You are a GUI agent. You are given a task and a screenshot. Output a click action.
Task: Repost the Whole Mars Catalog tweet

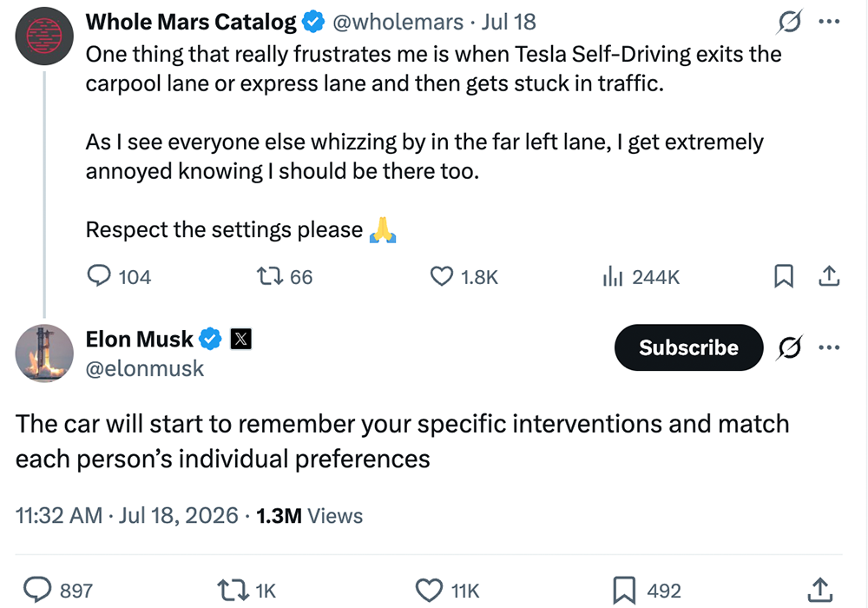click(x=270, y=275)
